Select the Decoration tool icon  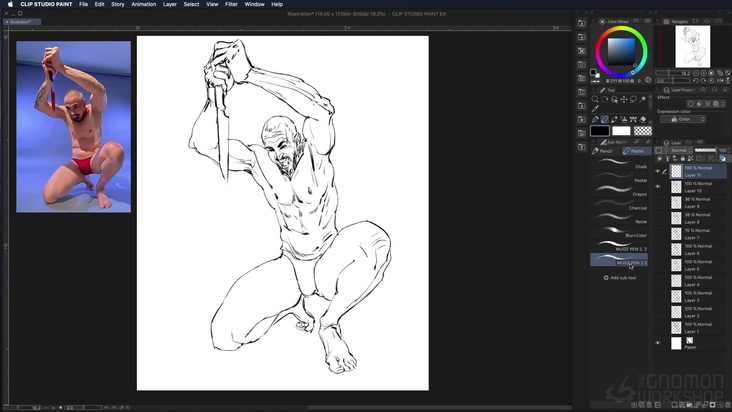[633, 119]
